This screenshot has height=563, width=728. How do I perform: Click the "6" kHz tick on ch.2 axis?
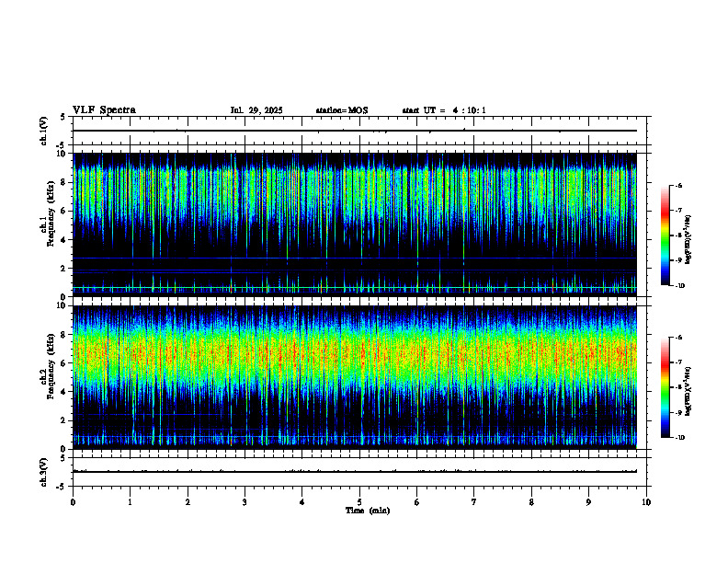click(64, 363)
